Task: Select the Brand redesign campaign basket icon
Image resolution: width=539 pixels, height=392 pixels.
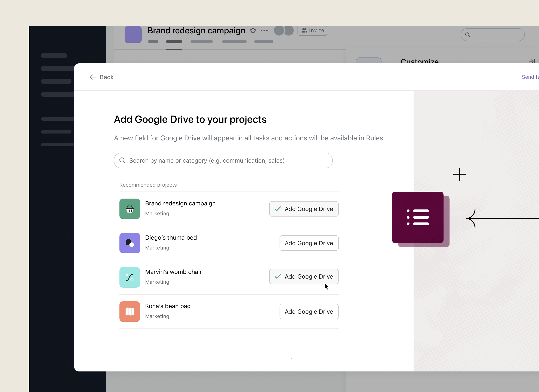Action: point(130,209)
